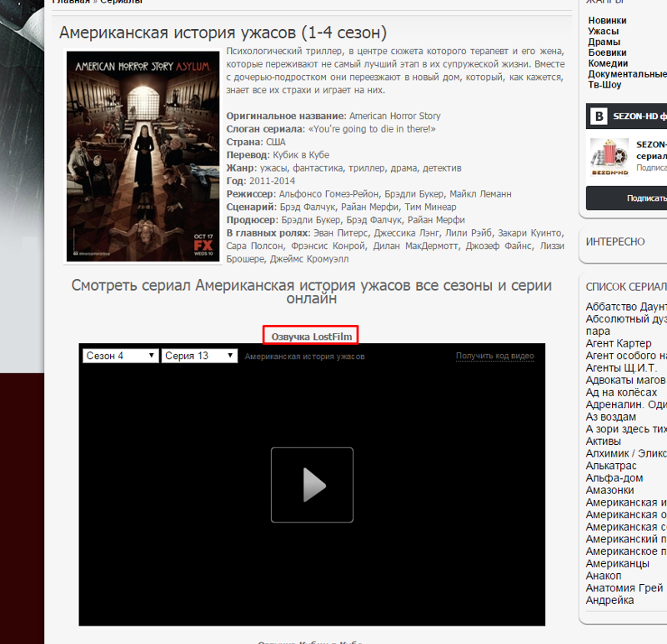Click the Американская история ужасов (1-4 сезон) heading

click(x=223, y=32)
